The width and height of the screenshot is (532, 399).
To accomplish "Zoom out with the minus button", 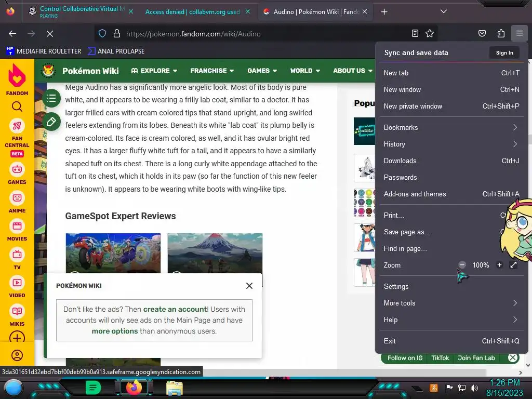I will click(462, 265).
